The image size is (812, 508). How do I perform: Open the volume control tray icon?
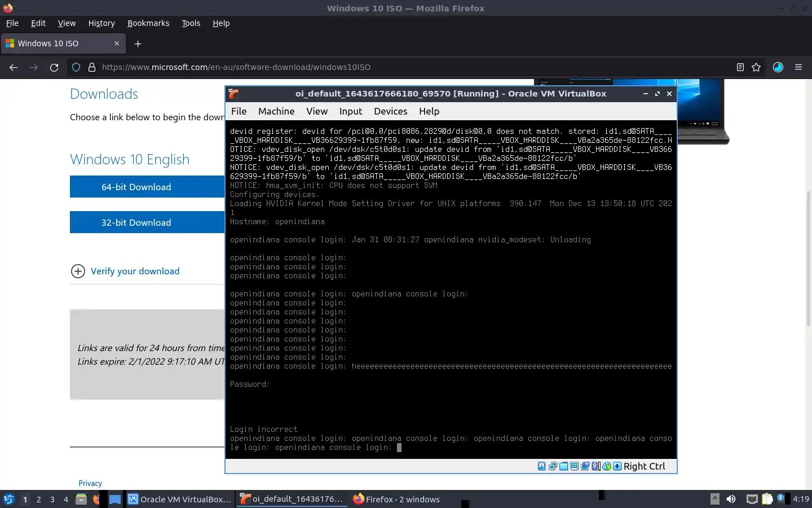(731, 499)
